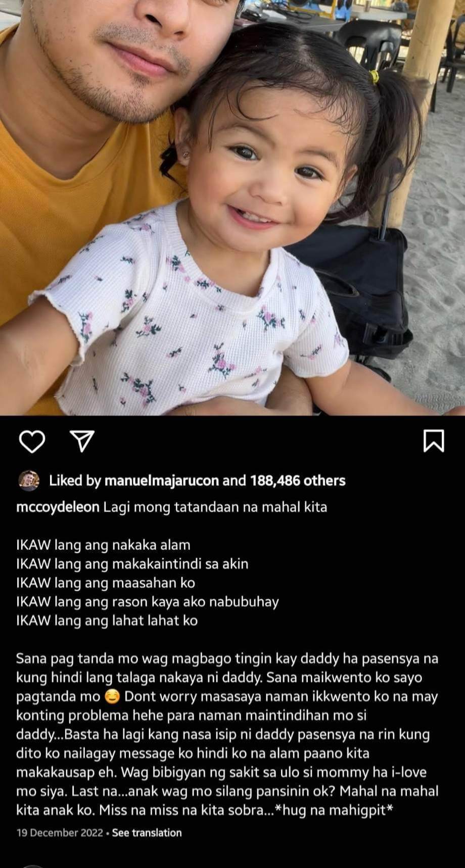Open the small liker avatar beside Liked by

pos(29,481)
